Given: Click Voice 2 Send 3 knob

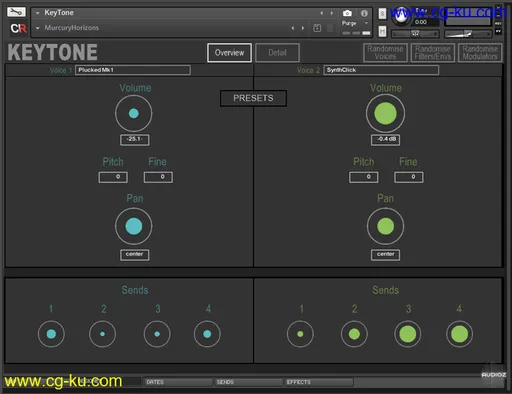Looking at the screenshot, I should click(x=408, y=334).
